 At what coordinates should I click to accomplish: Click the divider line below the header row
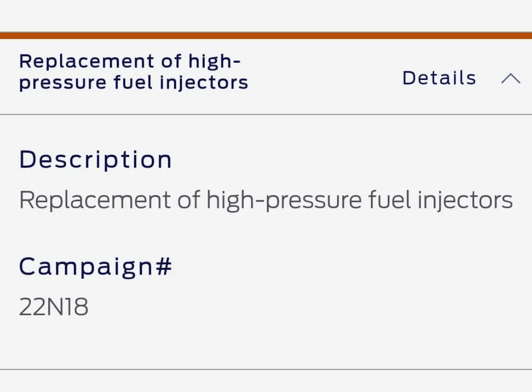(x=266, y=114)
